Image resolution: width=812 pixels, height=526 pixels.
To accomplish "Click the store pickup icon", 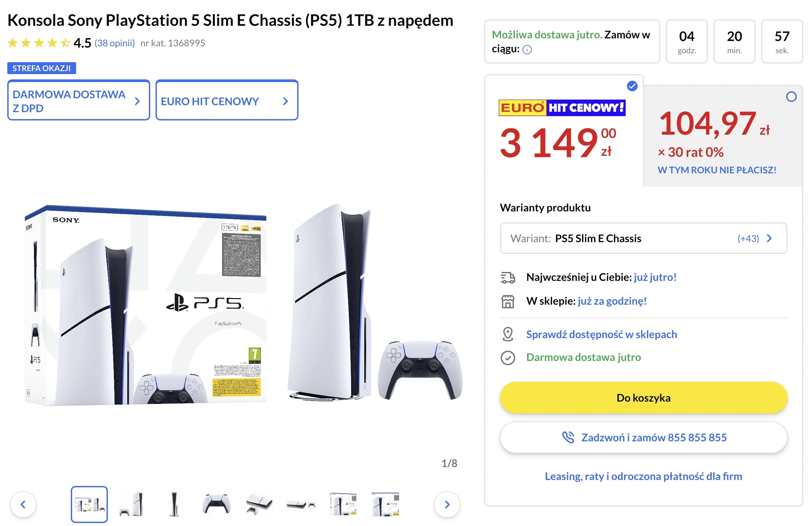I will click(x=508, y=301).
